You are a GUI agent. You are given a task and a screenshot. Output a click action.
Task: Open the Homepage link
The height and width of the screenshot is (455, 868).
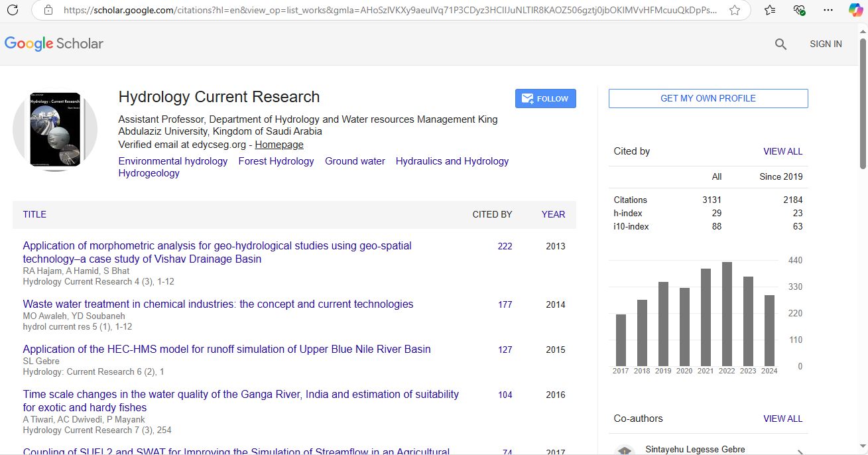[x=279, y=145]
